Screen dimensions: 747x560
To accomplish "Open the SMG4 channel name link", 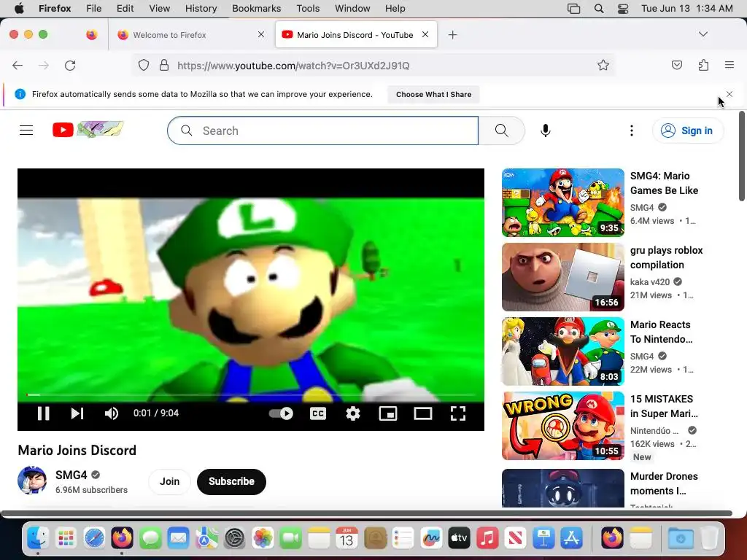I will coord(71,475).
